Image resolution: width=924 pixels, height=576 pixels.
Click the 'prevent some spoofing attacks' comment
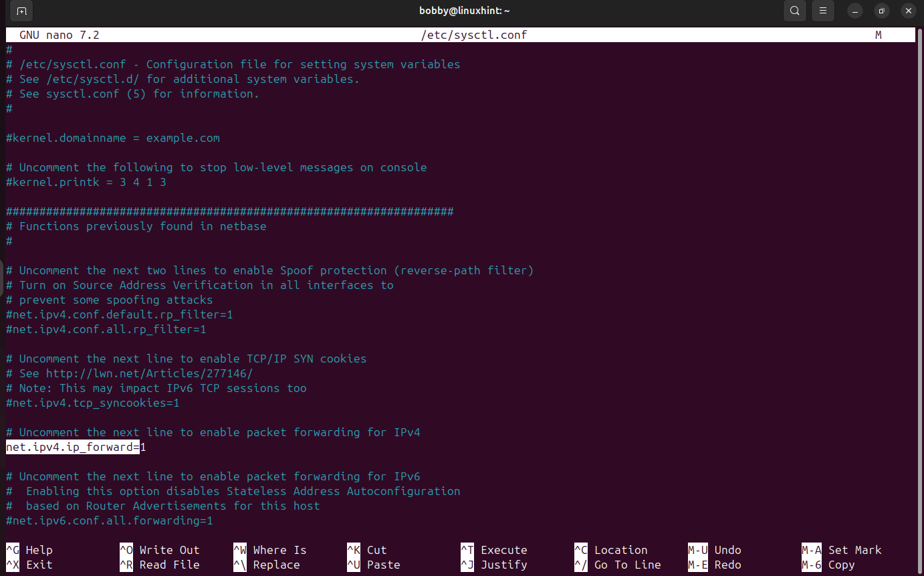pyautogui.click(x=110, y=300)
